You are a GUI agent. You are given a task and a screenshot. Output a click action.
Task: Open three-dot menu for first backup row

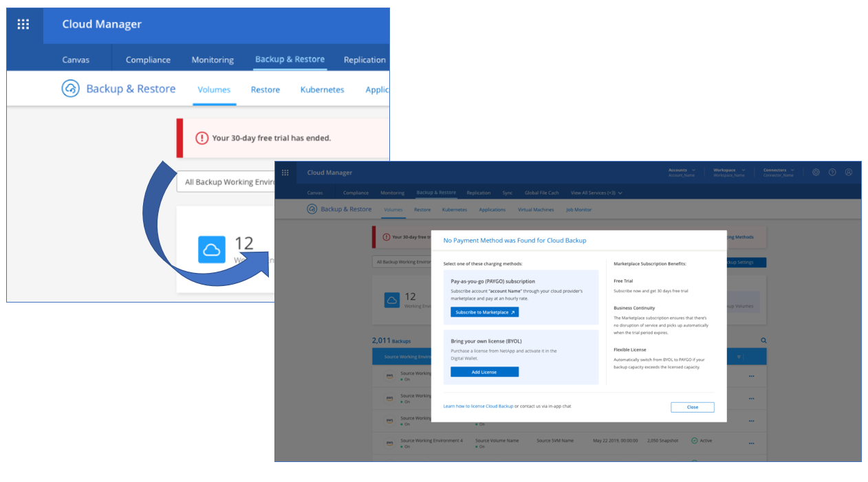[751, 376]
